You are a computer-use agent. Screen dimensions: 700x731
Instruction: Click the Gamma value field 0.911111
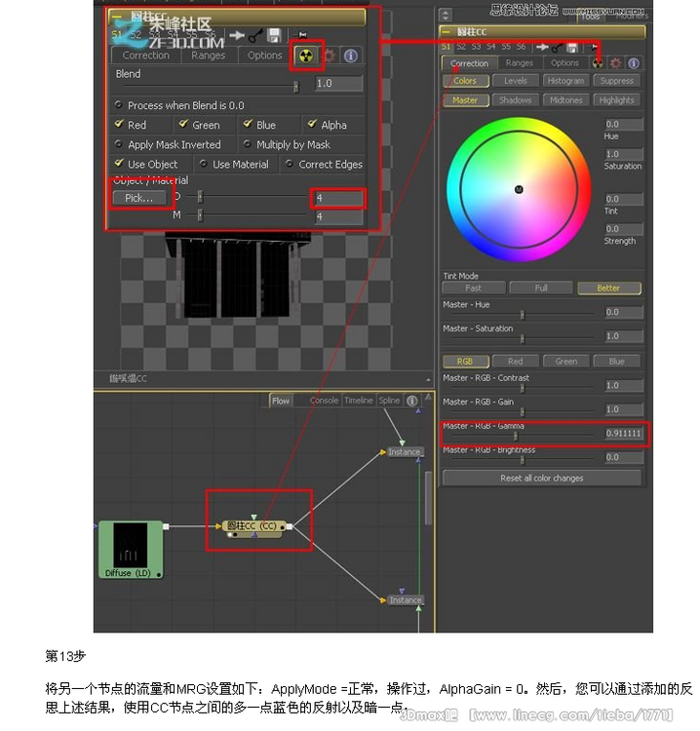(x=623, y=433)
